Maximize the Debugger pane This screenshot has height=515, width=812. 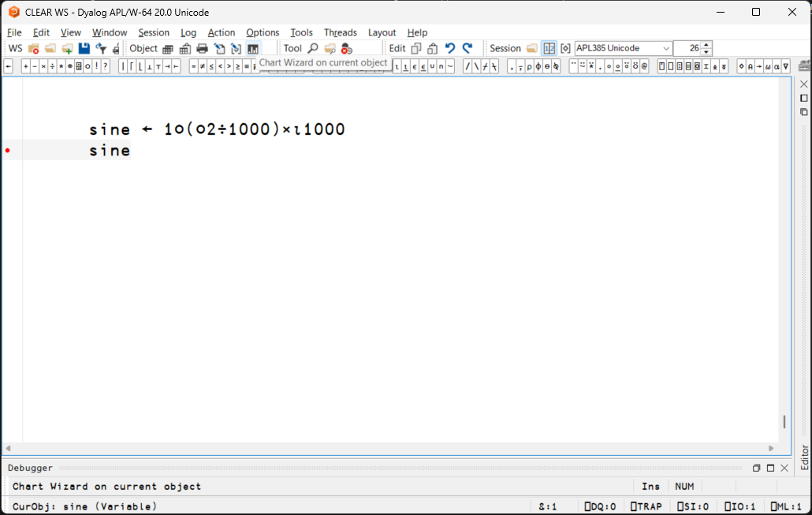click(x=770, y=468)
